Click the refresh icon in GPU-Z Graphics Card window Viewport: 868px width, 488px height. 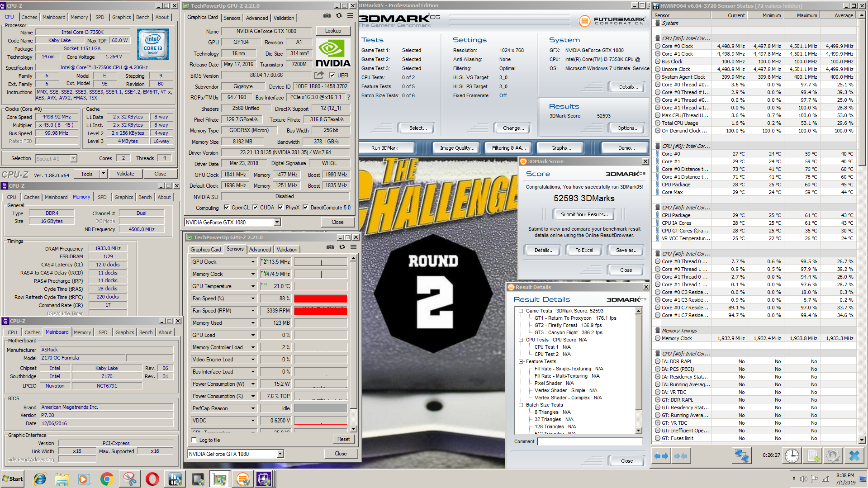click(x=339, y=16)
